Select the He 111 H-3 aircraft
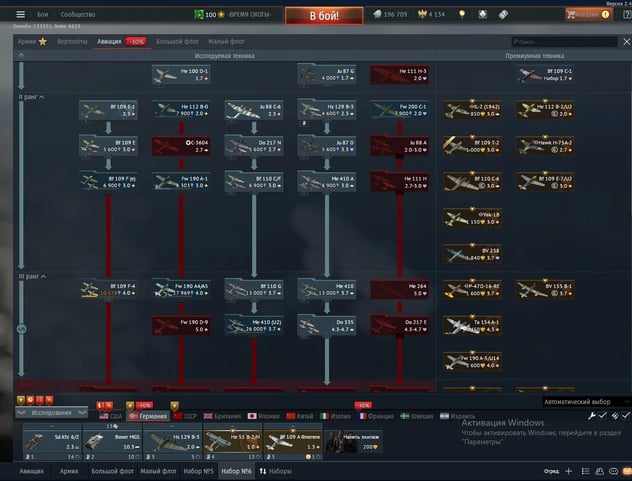The height and width of the screenshot is (481, 632). pos(399,75)
